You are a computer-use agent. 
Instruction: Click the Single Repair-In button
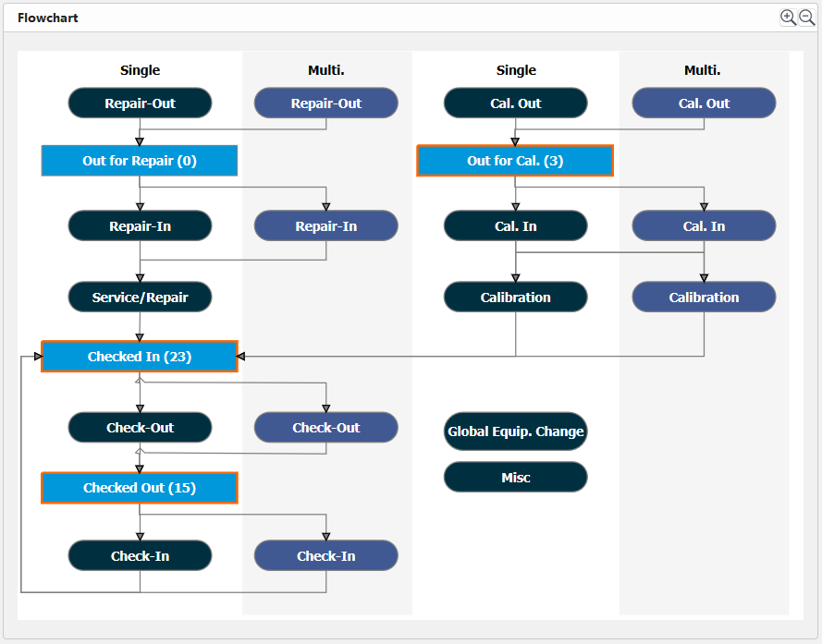click(140, 226)
